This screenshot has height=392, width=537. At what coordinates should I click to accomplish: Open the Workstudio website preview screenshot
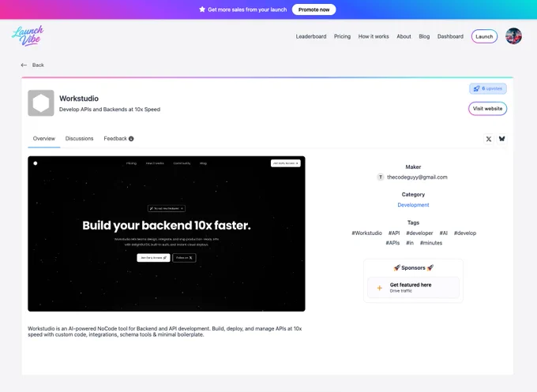point(167,233)
